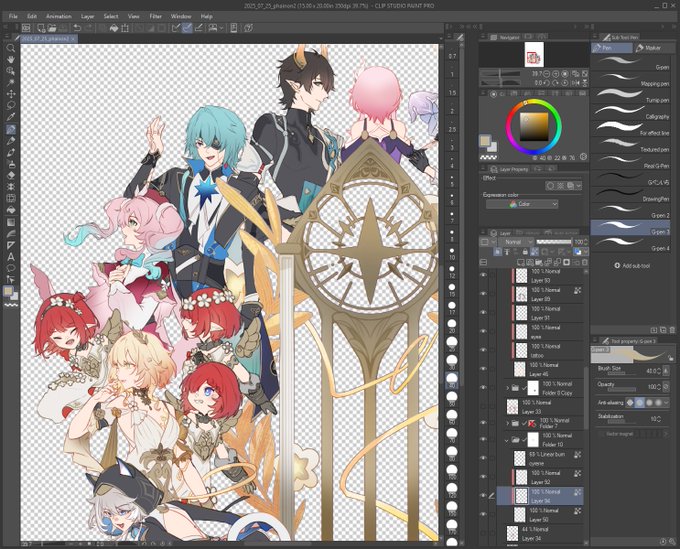Image resolution: width=680 pixels, height=549 pixels.
Task: Select the Text tool
Action: point(11,257)
